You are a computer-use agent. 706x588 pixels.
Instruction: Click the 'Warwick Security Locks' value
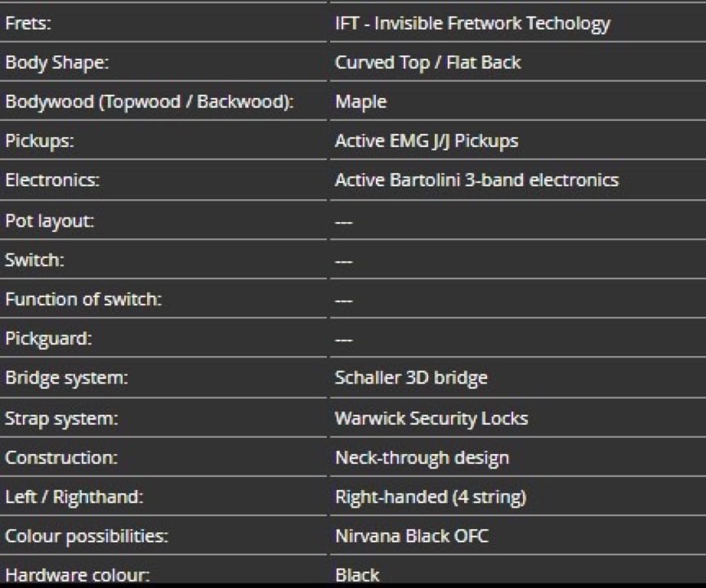431,418
